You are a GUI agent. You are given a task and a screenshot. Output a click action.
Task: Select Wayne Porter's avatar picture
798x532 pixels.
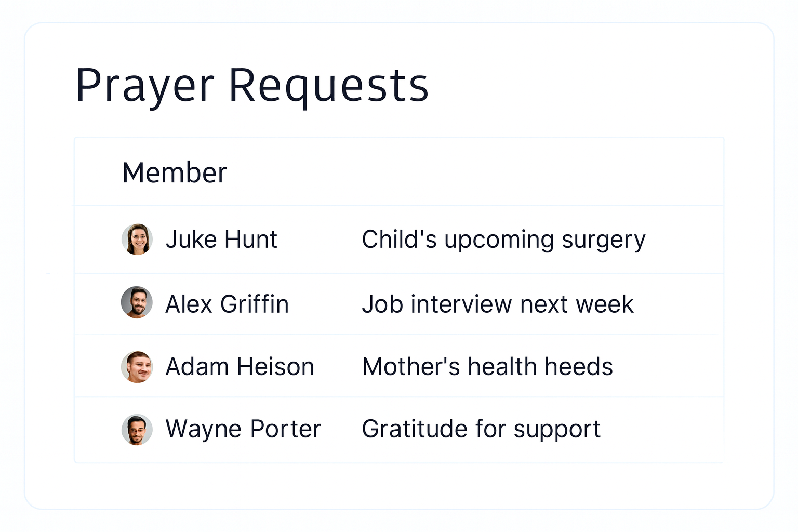click(x=137, y=430)
